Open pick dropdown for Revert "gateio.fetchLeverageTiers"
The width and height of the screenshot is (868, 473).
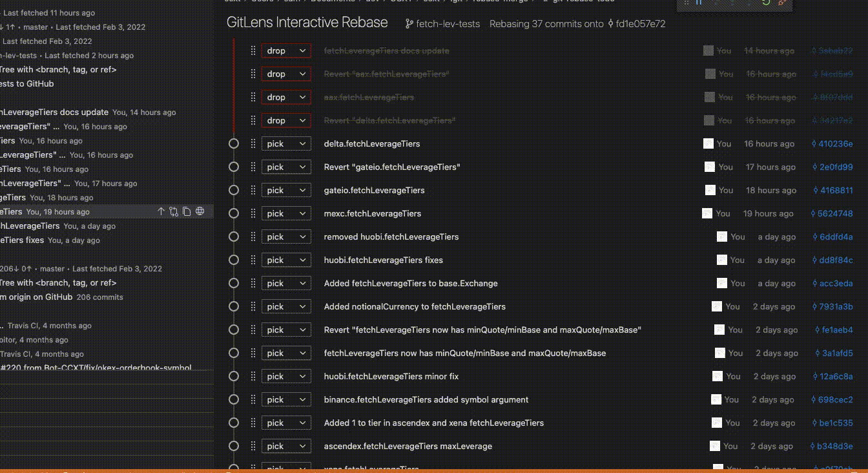(x=286, y=167)
